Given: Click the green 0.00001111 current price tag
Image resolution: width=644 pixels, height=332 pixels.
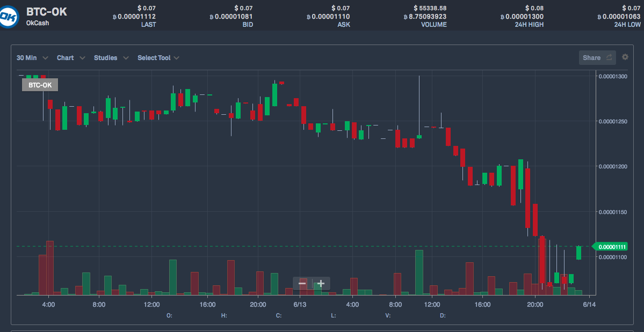Looking at the screenshot, I should pos(609,246).
